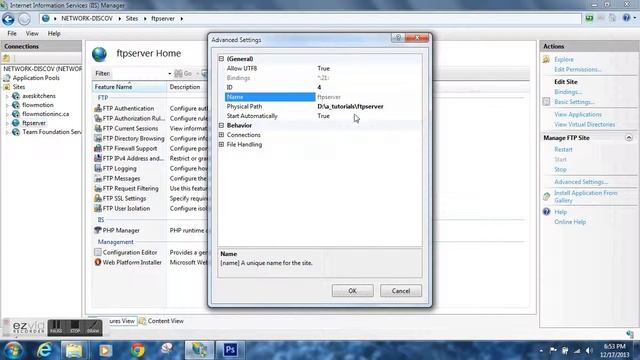Click Basic Settings... action link
This screenshot has width=640, height=360.
coord(574,102)
